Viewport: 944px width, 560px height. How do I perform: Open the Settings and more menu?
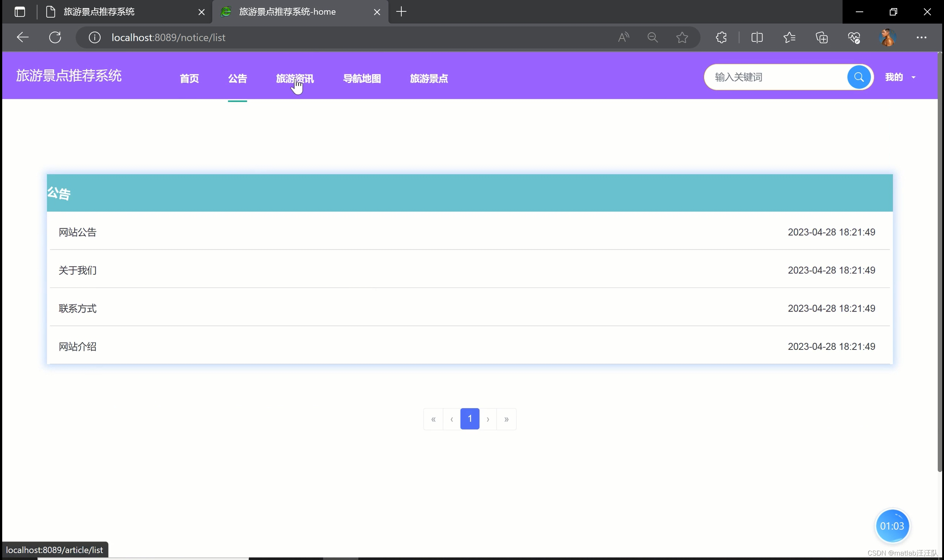tap(921, 37)
